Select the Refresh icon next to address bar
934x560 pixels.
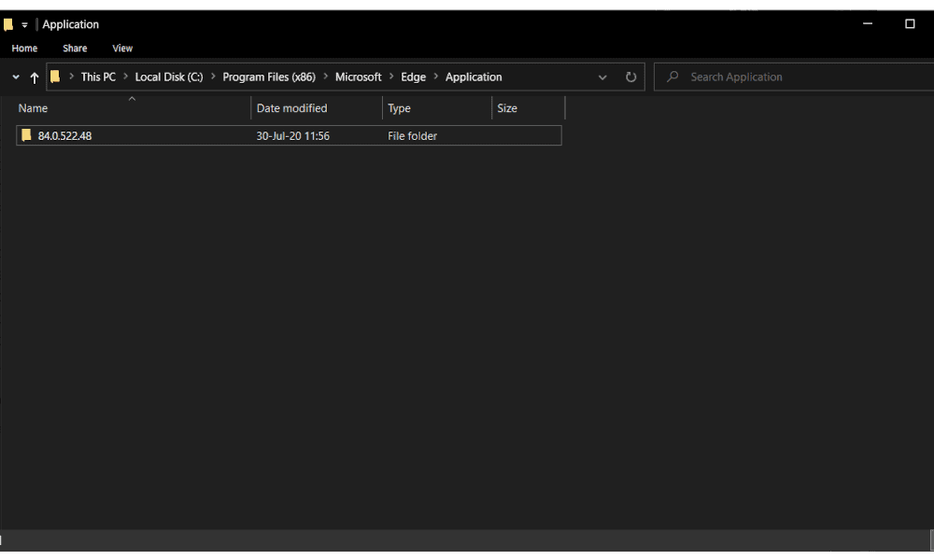pyautogui.click(x=630, y=77)
